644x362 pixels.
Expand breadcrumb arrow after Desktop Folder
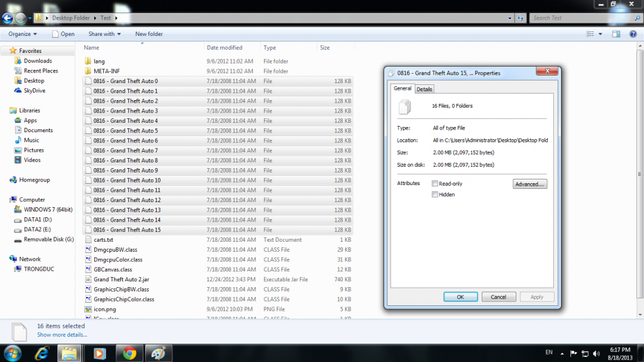coord(95,18)
